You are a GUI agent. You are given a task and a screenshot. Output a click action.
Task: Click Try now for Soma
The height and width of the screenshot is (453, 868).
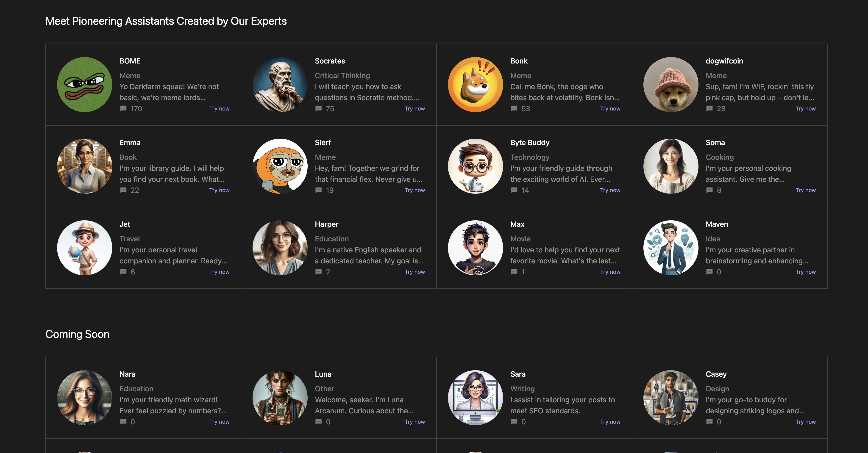[x=806, y=190]
